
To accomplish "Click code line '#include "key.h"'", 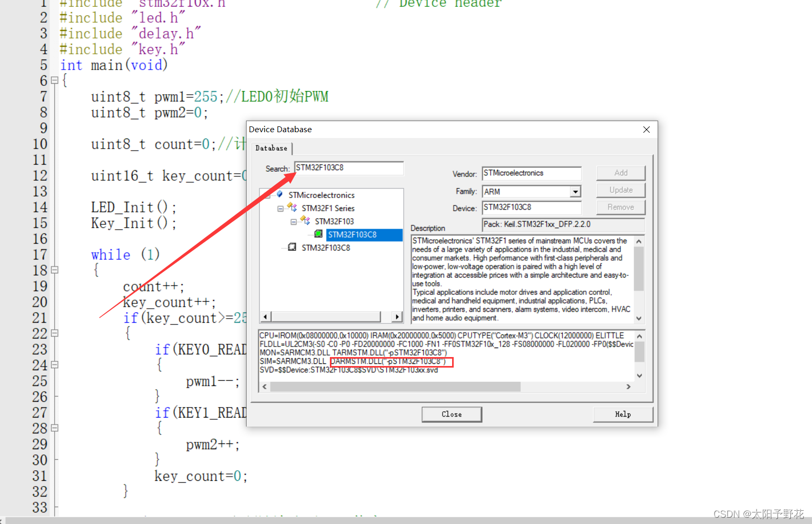I will (x=122, y=49).
